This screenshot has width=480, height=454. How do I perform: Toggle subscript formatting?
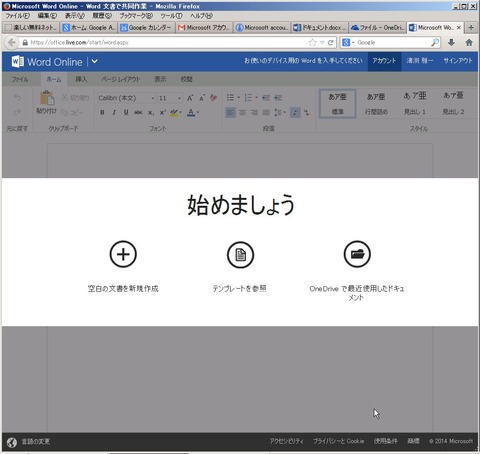151,113
